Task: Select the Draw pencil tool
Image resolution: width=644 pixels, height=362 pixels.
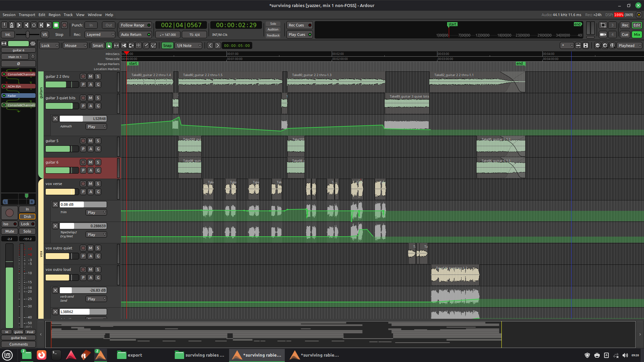Action: point(146,46)
